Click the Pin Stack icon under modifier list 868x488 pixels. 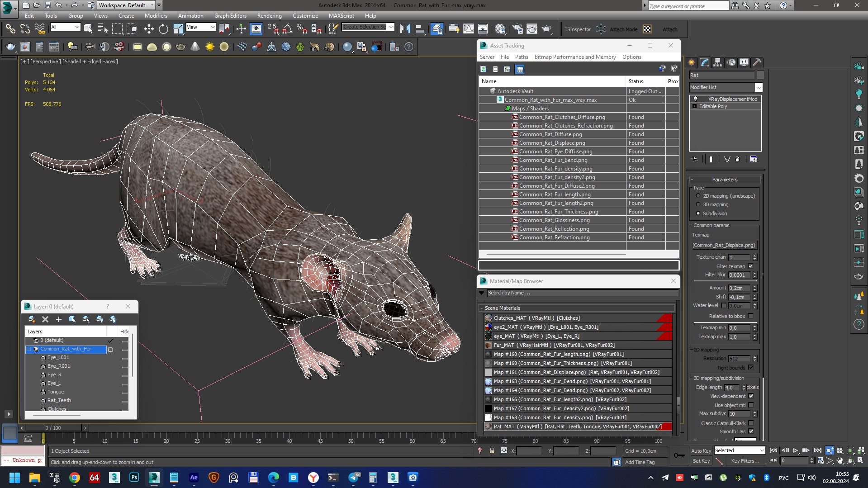pyautogui.click(x=695, y=159)
